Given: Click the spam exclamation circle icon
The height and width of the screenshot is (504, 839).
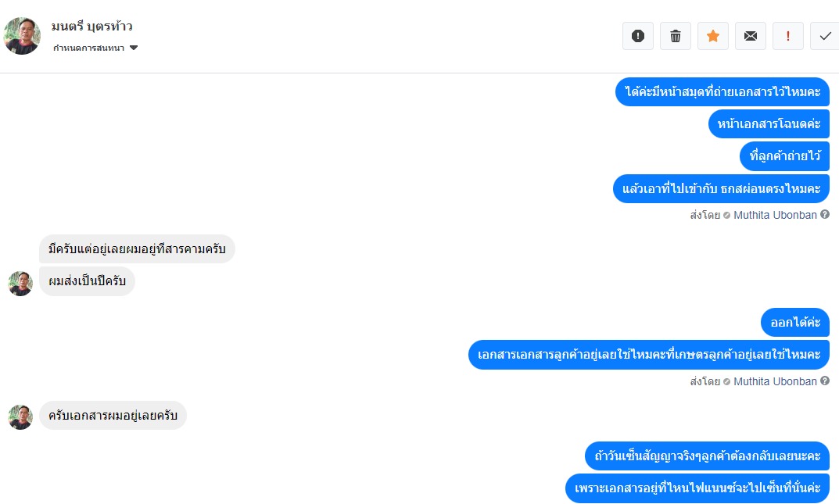Looking at the screenshot, I should tap(638, 36).
